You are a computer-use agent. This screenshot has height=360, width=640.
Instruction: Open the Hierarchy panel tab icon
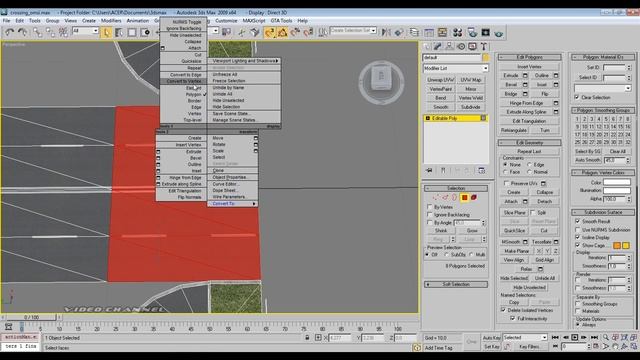click(449, 47)
